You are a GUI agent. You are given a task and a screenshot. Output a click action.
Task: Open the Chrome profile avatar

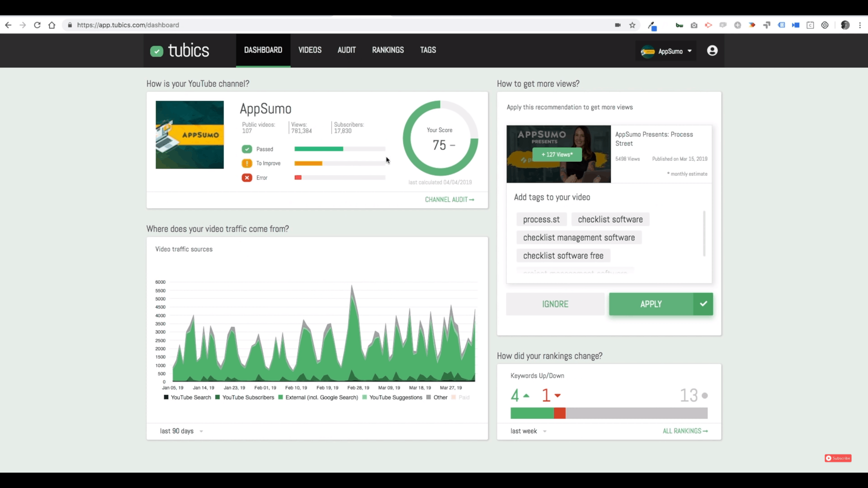coord(845,25)
